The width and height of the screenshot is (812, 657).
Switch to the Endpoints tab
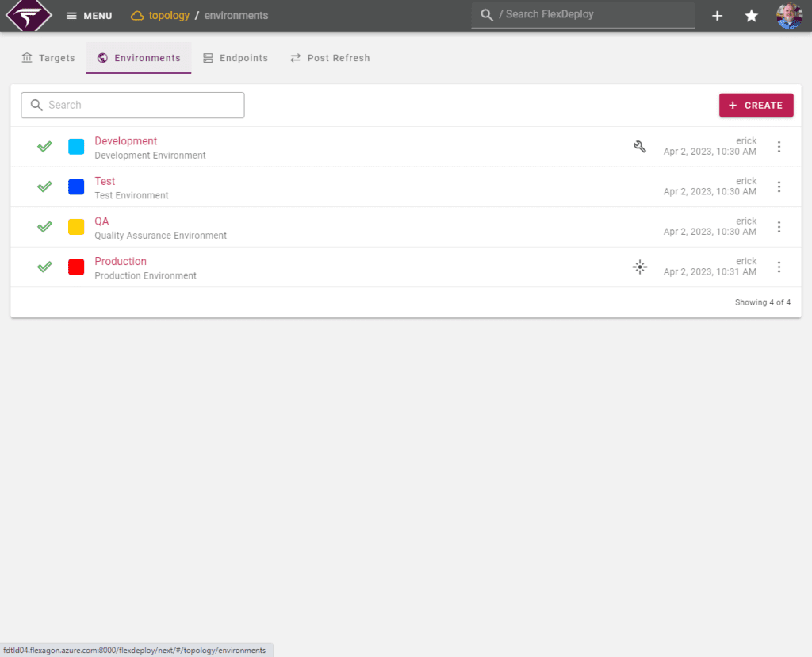click(x=236, y=57)
